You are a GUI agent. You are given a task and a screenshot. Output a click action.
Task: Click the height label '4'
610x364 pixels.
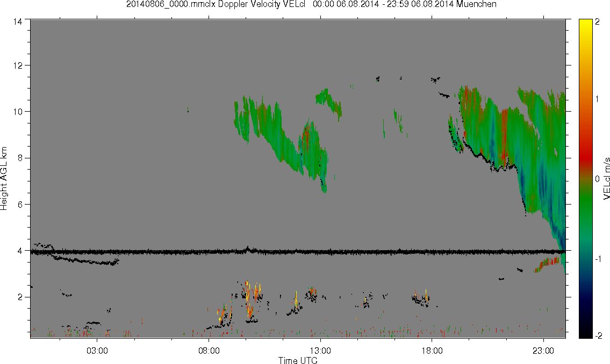coord(20,251)
